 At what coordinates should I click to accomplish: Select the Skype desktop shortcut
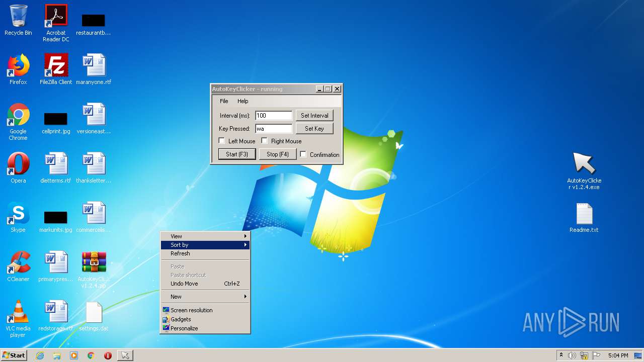(18, 217)
